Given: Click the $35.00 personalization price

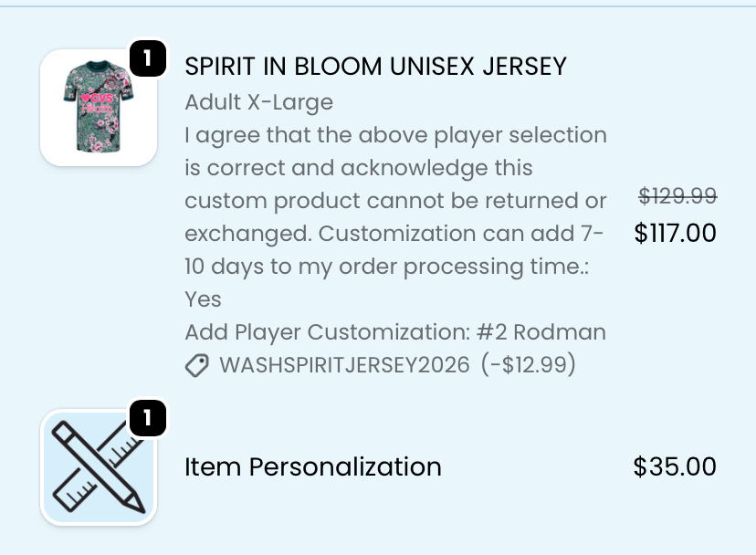Looking at the screenshot, I should point(675,467).
